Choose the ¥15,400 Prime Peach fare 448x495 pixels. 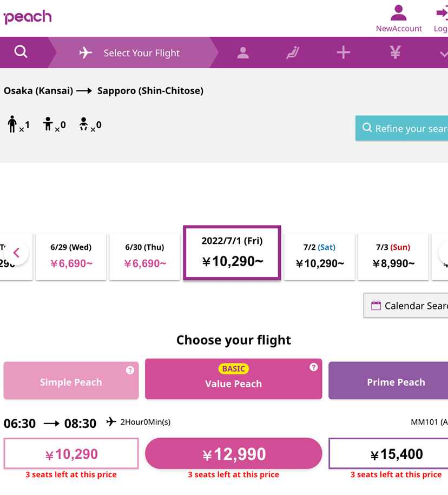pyautogui.click(x=388, y=453)
